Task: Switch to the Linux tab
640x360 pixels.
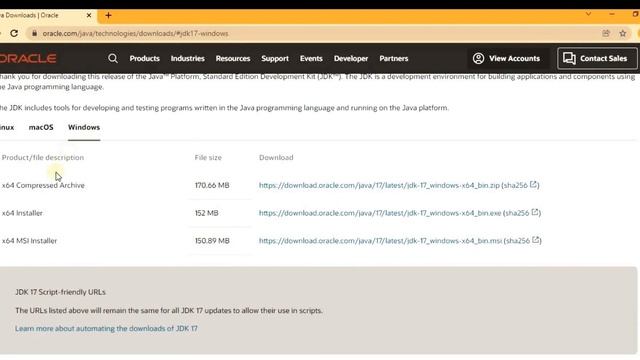Action: [x=7, y=127]
